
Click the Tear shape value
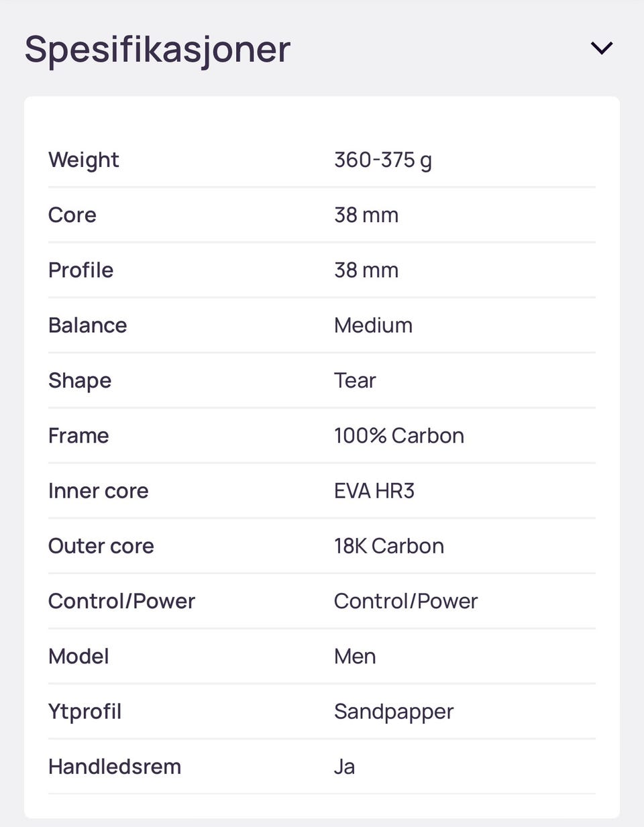[355, 380]
